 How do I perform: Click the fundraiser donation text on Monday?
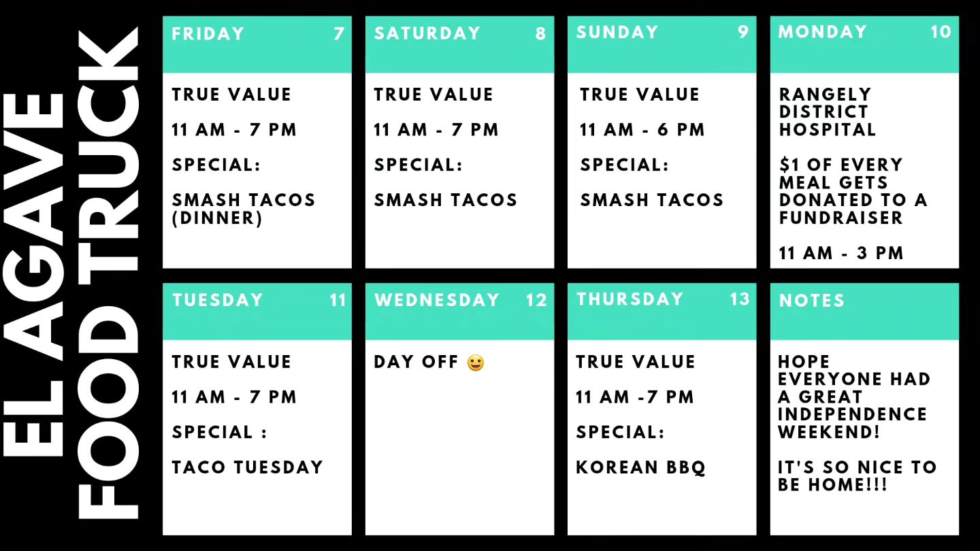[853, 191]
